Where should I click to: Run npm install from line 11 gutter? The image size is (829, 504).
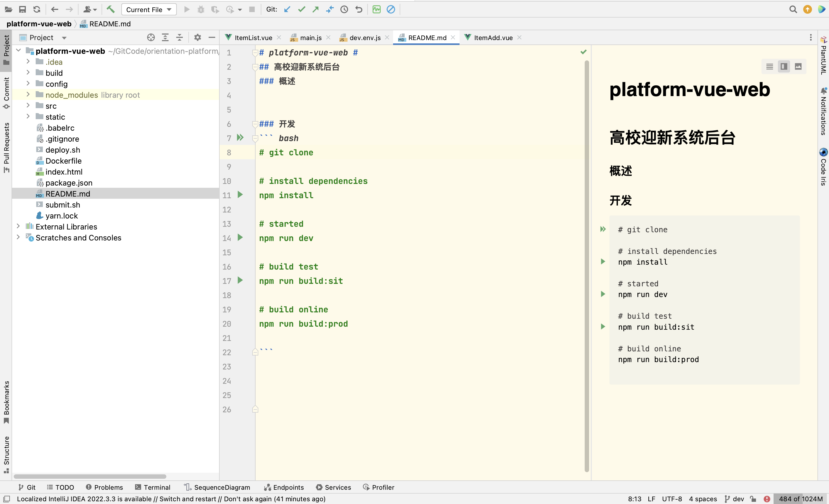point(240,194)
